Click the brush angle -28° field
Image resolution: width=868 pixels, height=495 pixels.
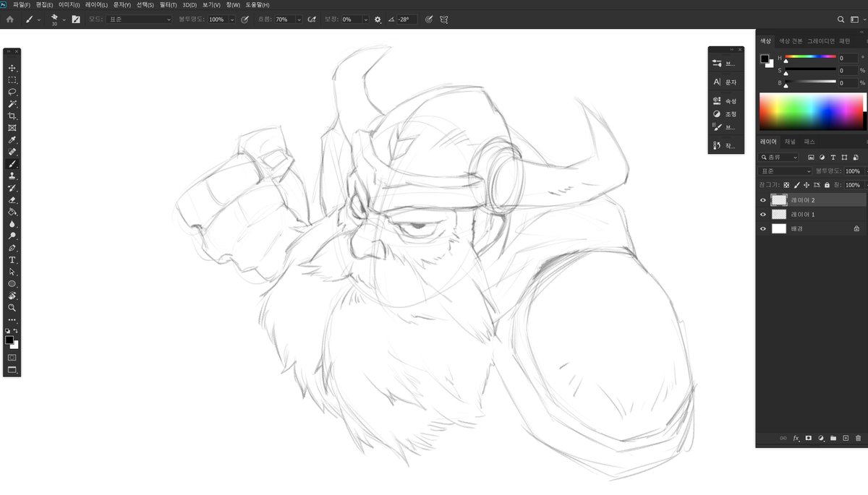coord(407,20)
